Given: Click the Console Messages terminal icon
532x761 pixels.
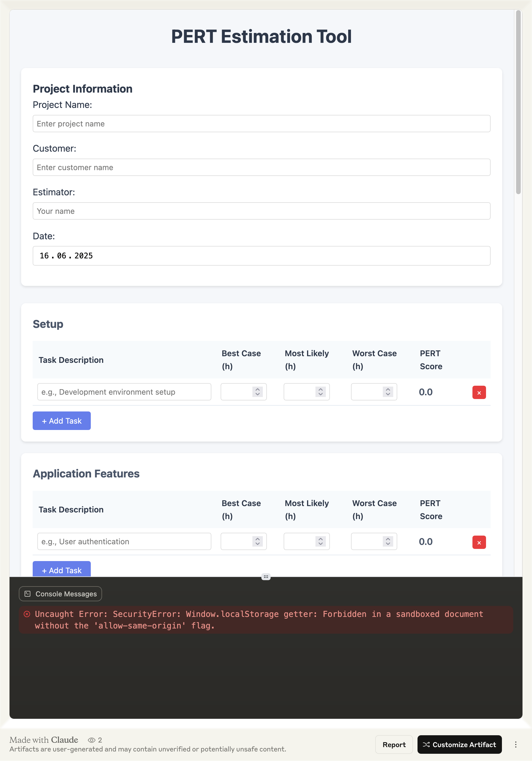Looking at the screenshot, I should click(28, 594).
